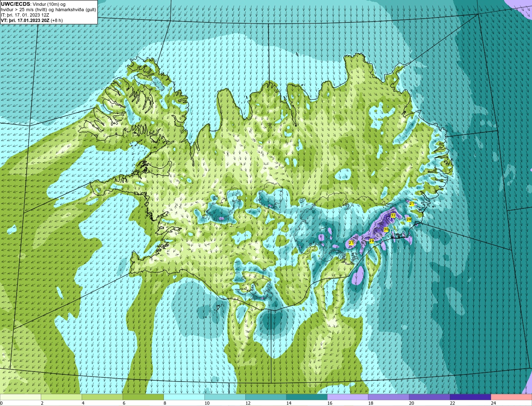Click the 10–12 m/s light teal legend swatch
Viewport: 532px width, 406px height.
coord(225,397)
